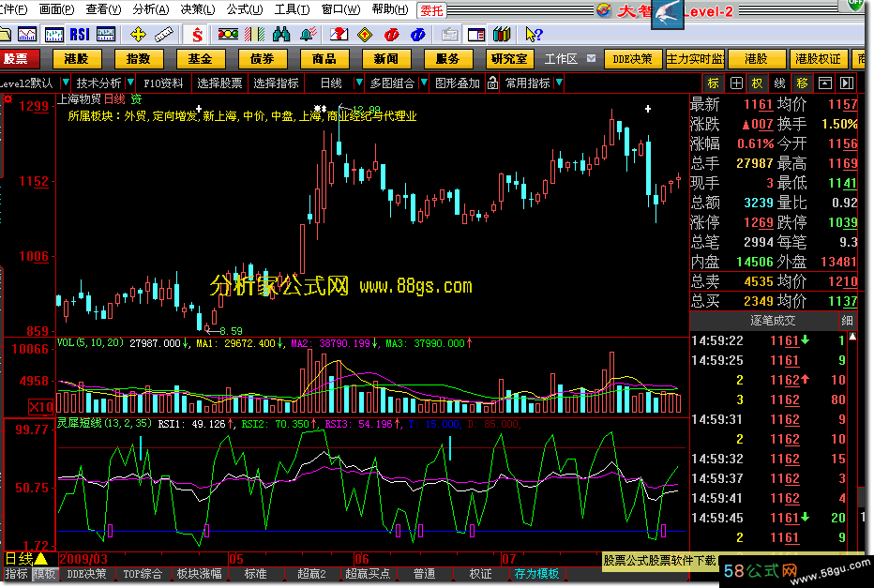Expand the 日线 period dropdown arrow

(x=359, y=83)
